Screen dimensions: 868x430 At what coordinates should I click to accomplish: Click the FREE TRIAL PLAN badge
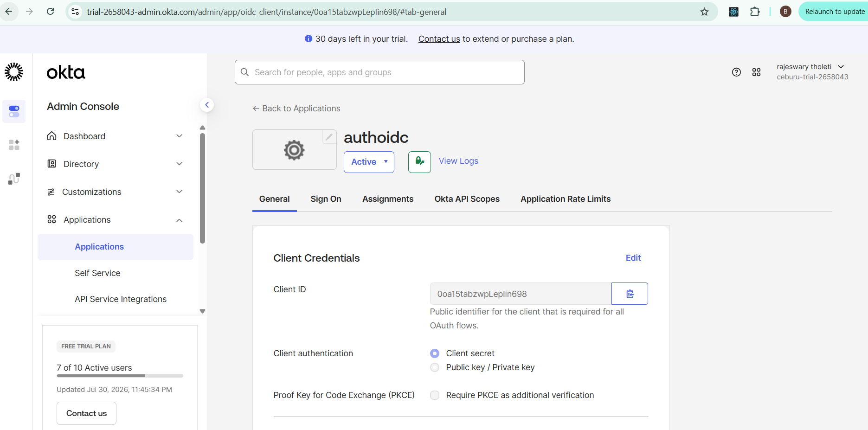(86, 347)
